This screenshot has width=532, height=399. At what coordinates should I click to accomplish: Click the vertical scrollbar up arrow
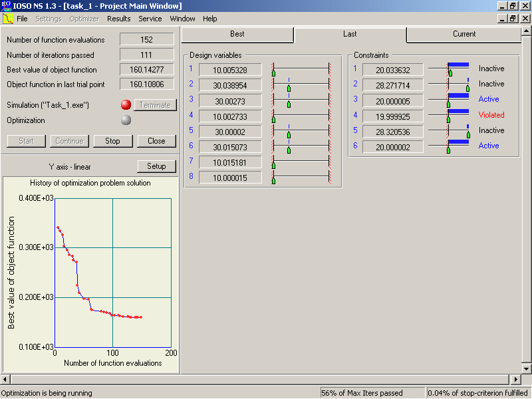pos(526,31)
